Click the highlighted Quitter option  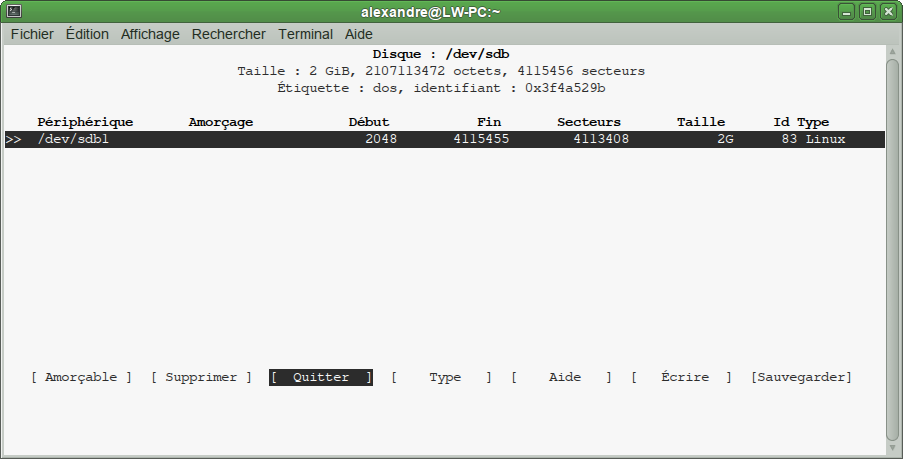321,377
